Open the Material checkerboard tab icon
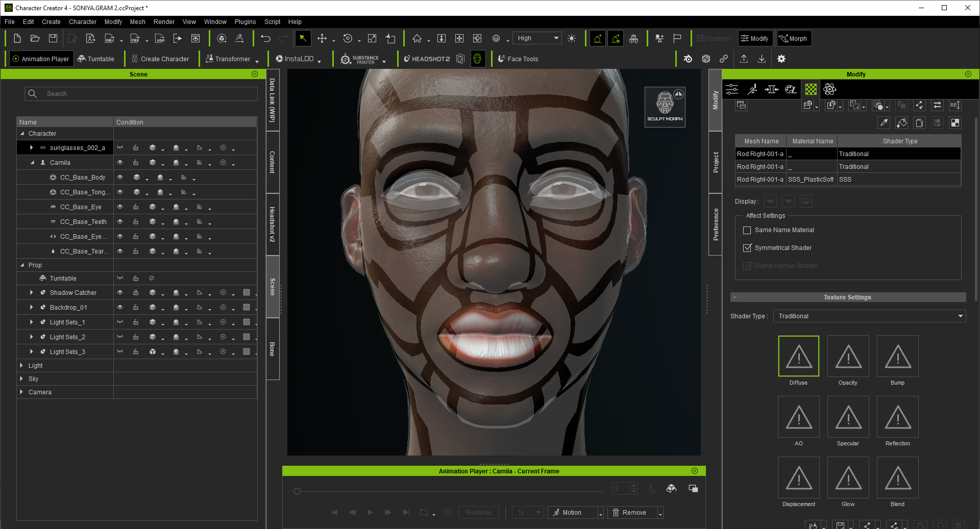 [811, 89]
